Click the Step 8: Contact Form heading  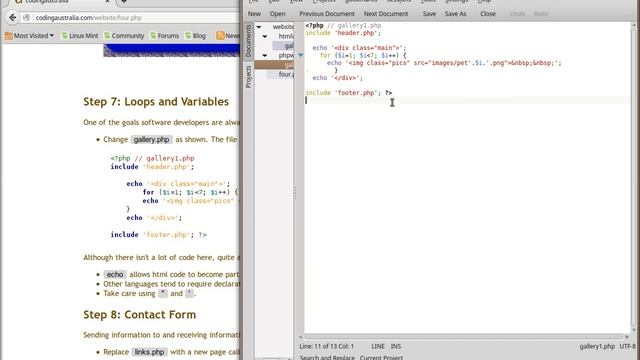point(140,315)
